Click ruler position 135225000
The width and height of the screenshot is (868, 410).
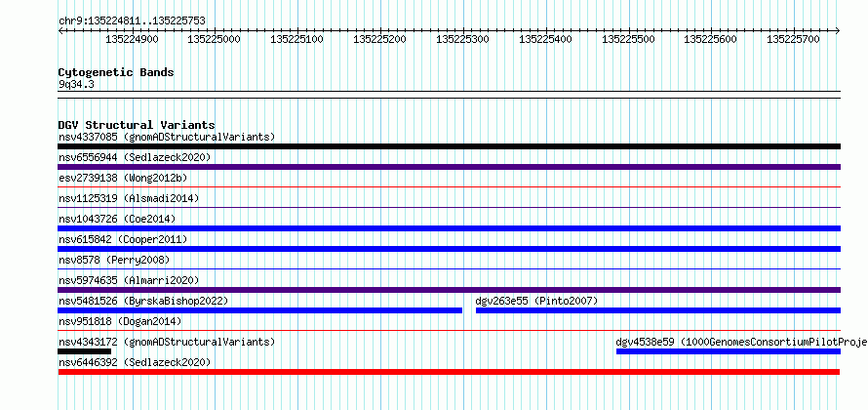click(215, 39)
